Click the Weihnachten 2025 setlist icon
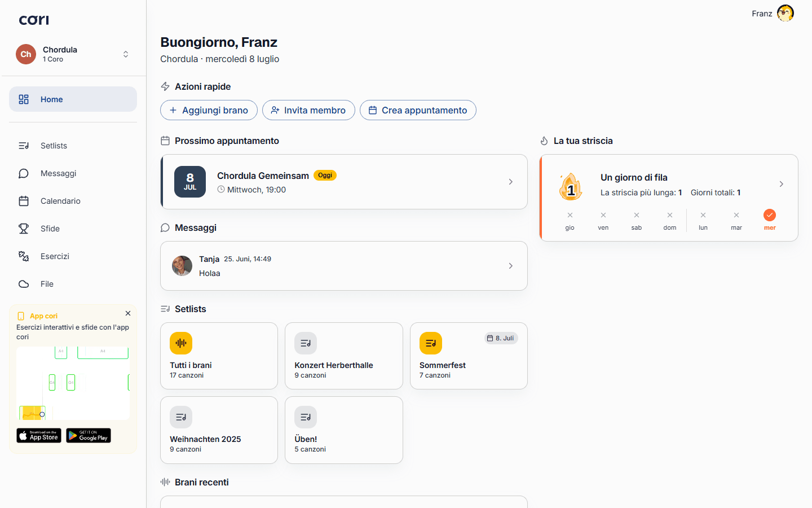Viewport: 812px width, 508px height. coord(181,417)
